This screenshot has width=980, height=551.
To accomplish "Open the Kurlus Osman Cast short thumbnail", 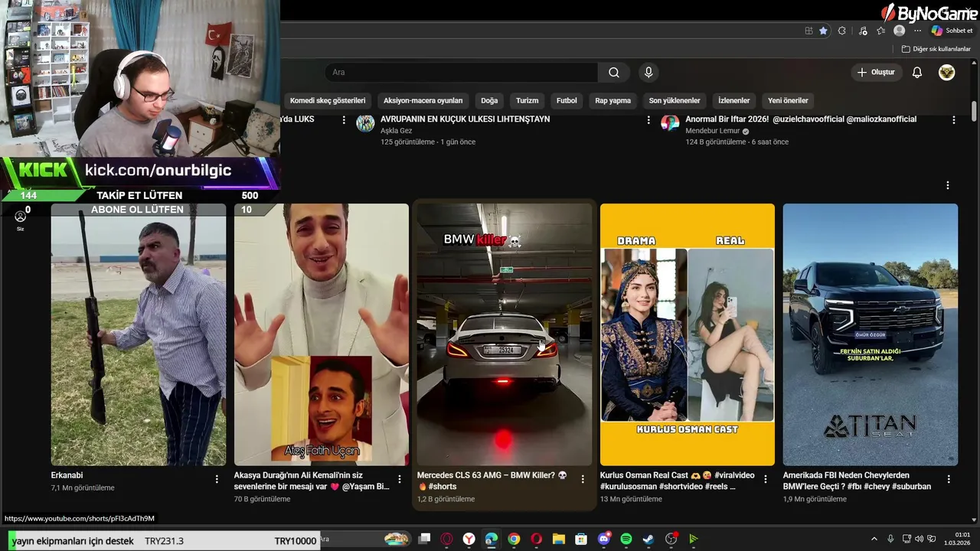I will (x=688, y=334).
